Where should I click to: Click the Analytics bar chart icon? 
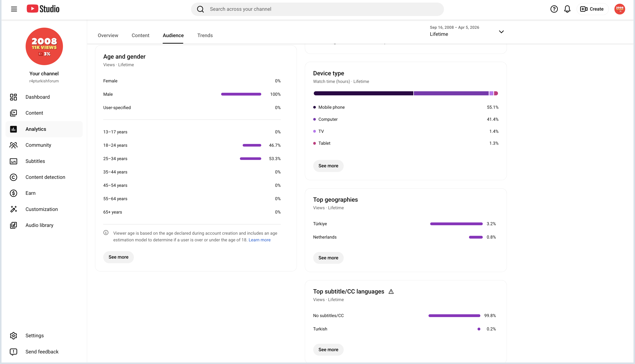(x=14, y=129)
